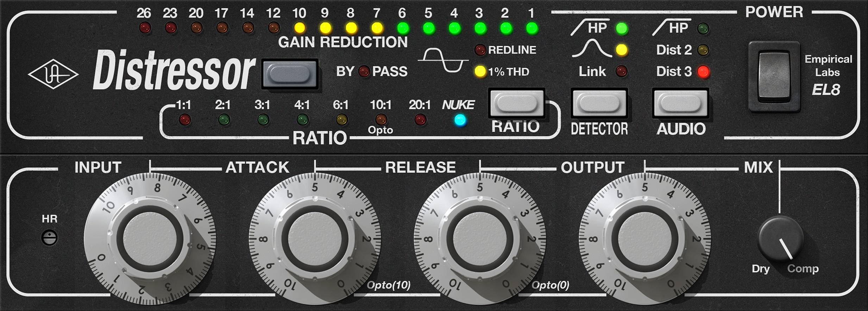Click the detector band emphasis yellow LED

pos(622,50)
